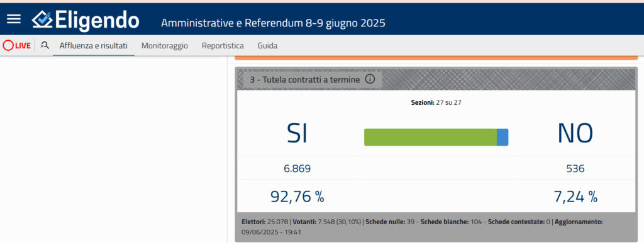Click the Eligendo title text
Screen dimensions: 644x243
click(x=97, y=20)
